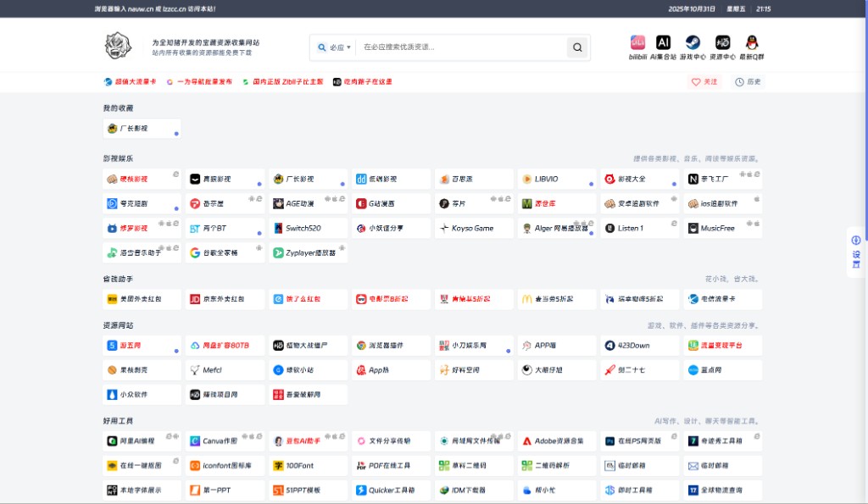The image size is (868, 504).
Task: Open the right-side 设置 panel icon
Action: (x=856, y=252)
